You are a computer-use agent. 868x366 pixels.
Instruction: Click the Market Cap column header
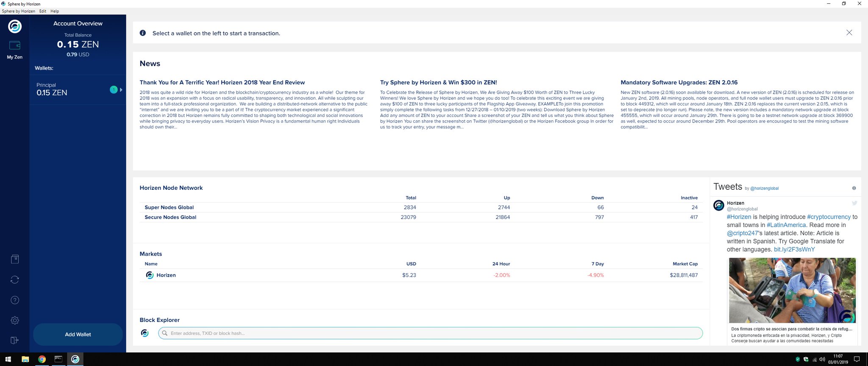tap(685, 264)
